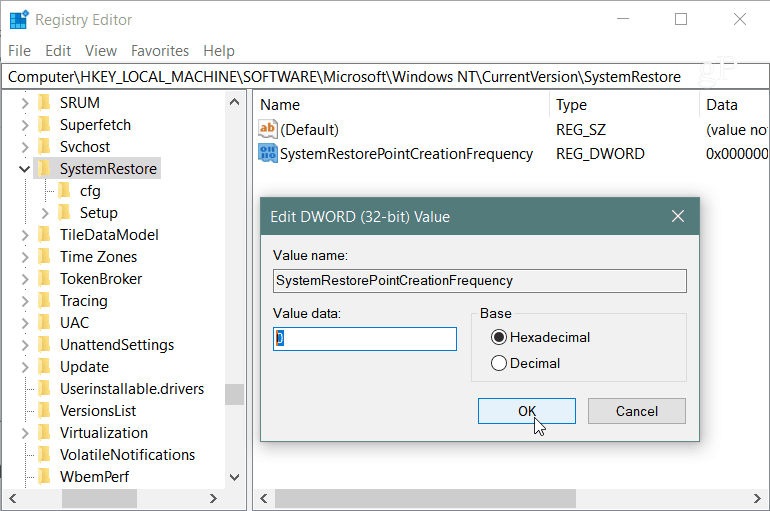This screenshot has width=770, height=511.
Task: Select the Decimal base radio button
Action: (x=498, y=363)
